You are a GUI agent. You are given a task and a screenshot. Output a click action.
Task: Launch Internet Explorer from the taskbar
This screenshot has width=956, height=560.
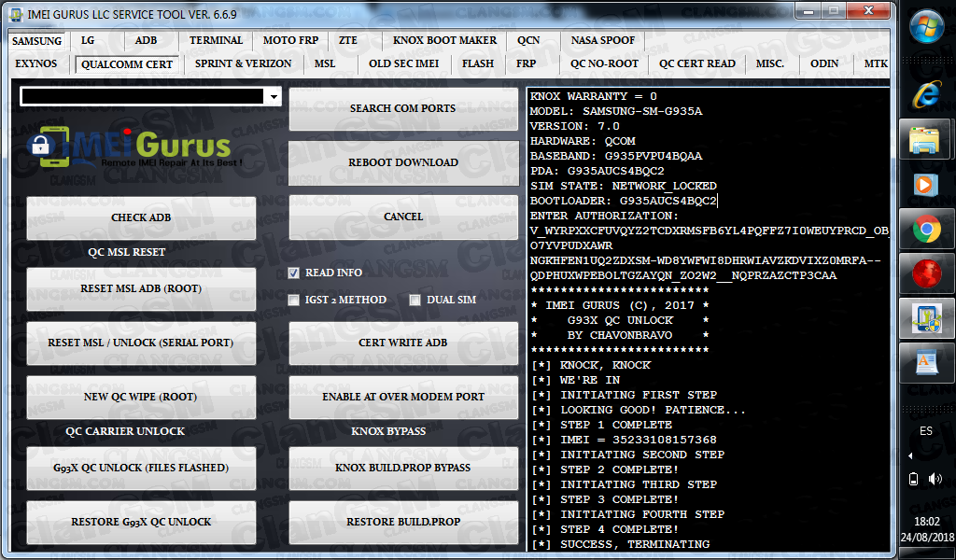coord(926,95)
